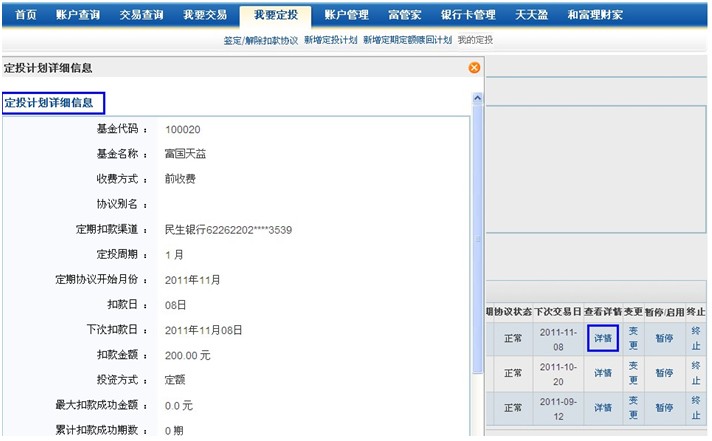
Task: Click 暂停 for the 2011-09-12 plan
Action: pos(664,407)
